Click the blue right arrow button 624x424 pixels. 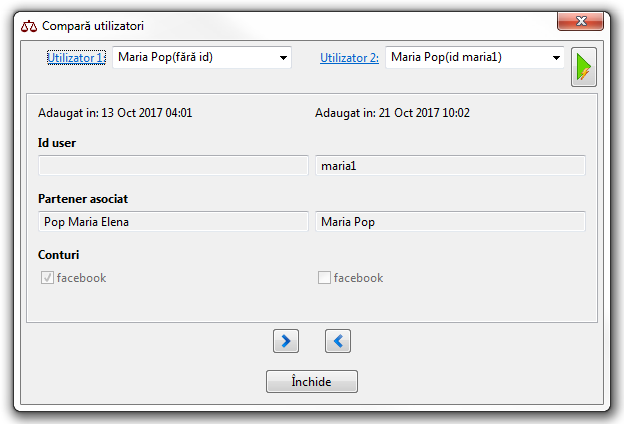click(286, 341)
